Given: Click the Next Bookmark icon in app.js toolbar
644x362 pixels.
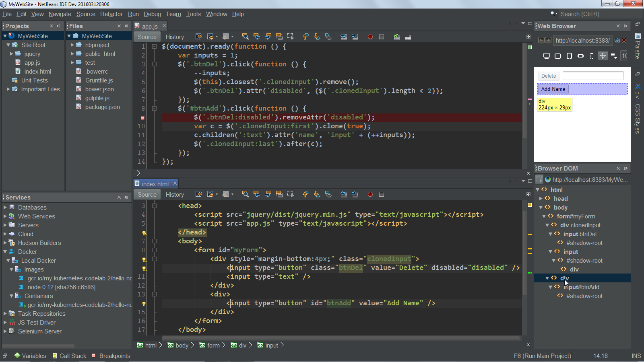Looking at the screenshot, I should [x=317, y=37].
